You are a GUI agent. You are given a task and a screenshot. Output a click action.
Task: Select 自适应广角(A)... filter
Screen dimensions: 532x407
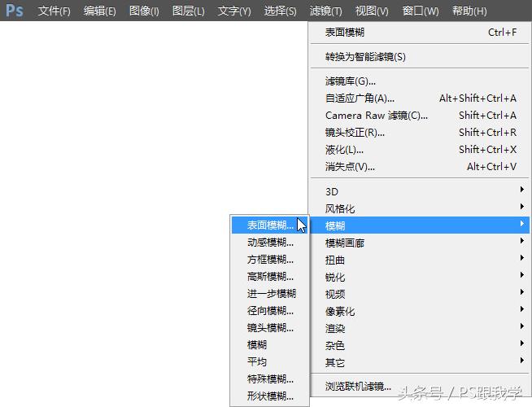(x=420, y=98)
